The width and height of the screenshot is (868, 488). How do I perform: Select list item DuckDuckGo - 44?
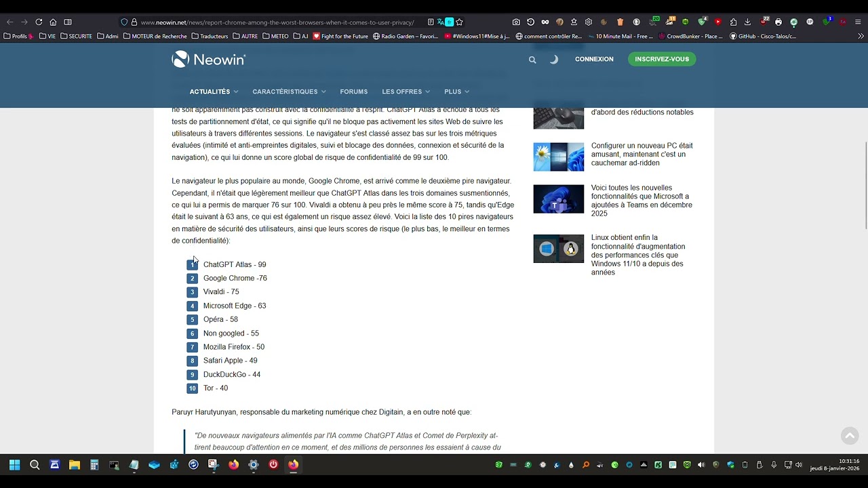click(232, 374)
